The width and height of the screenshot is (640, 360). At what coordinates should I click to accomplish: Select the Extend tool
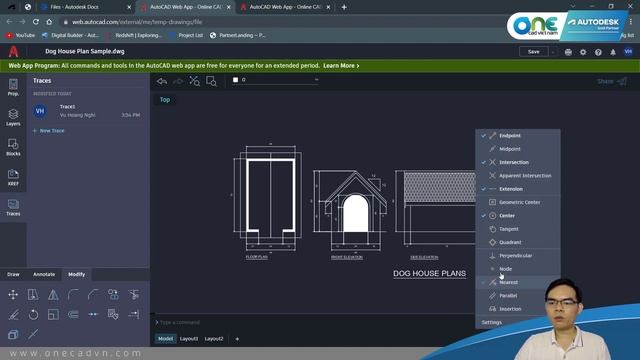click(133, 314)
